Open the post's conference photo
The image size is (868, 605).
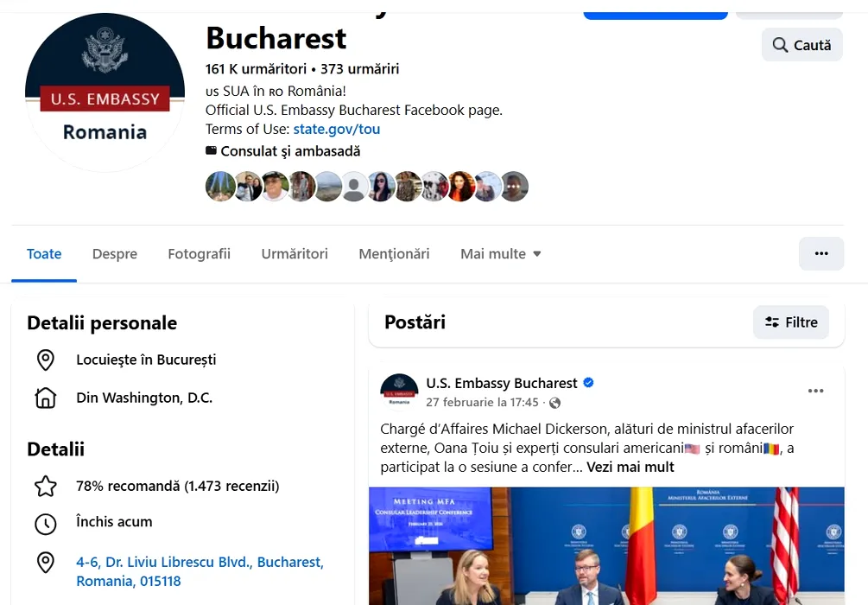pyautogui.click(x=606, y=545)
